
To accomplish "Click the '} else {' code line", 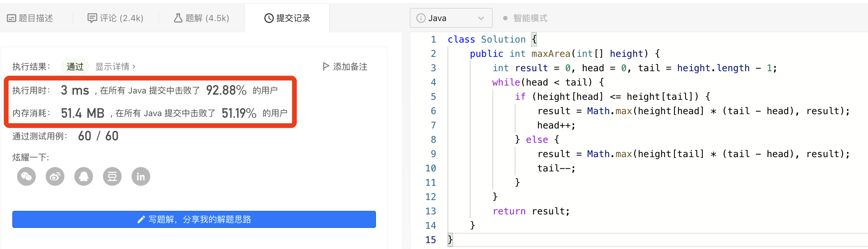I will click(x=537, y=140).
